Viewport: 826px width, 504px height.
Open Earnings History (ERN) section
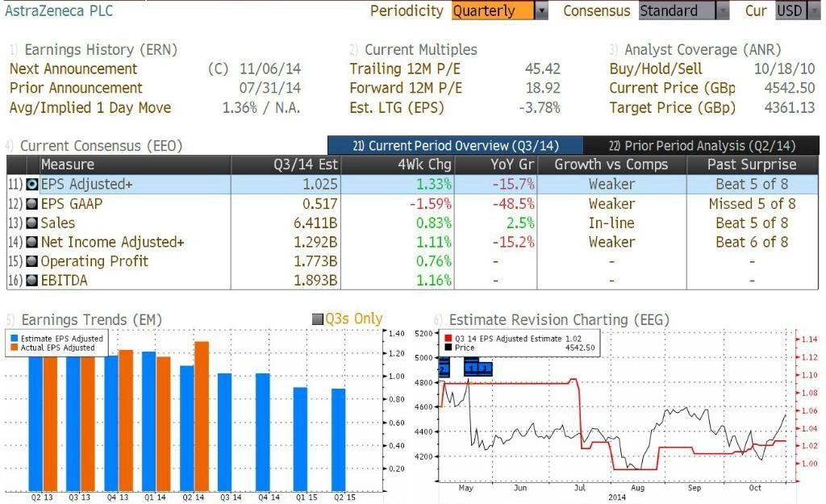(100, 49)
